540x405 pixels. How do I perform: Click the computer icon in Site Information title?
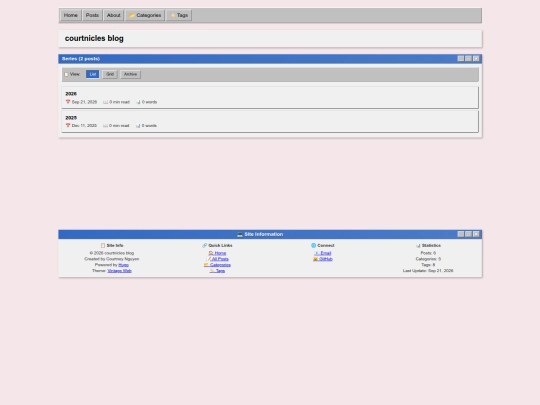pos(240,234)
